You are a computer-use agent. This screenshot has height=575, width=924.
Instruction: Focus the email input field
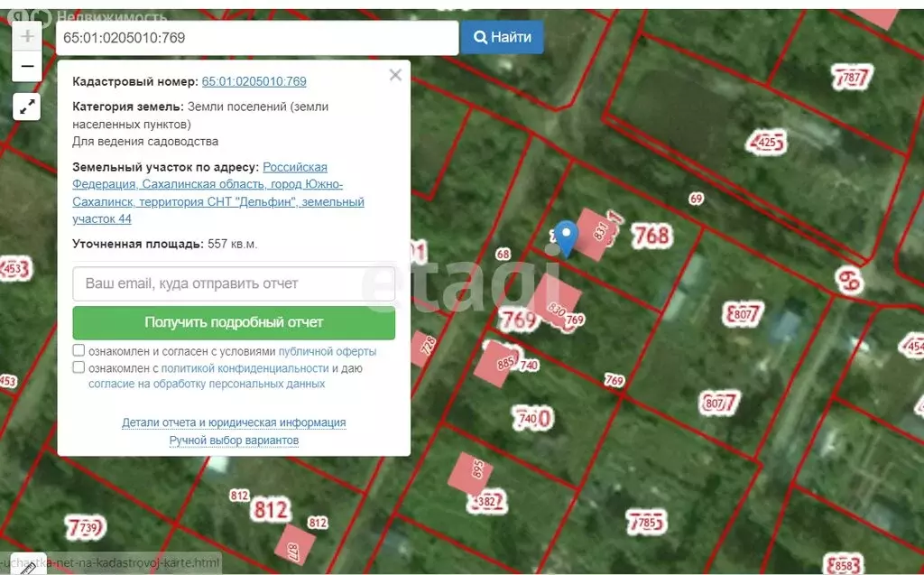pyautogui.click(x=234, y=283)
